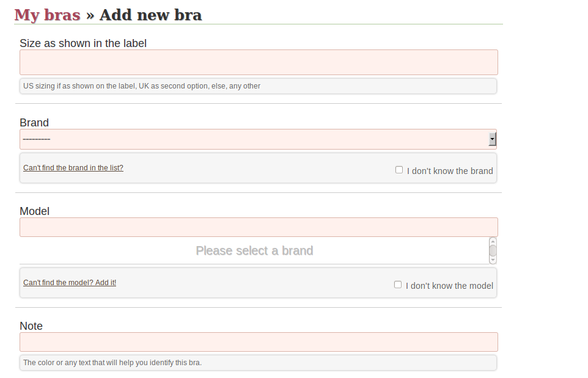Follow "Can't find the model? Add it!" link
This screenshot has width=588, height=378.
(70, 283)
